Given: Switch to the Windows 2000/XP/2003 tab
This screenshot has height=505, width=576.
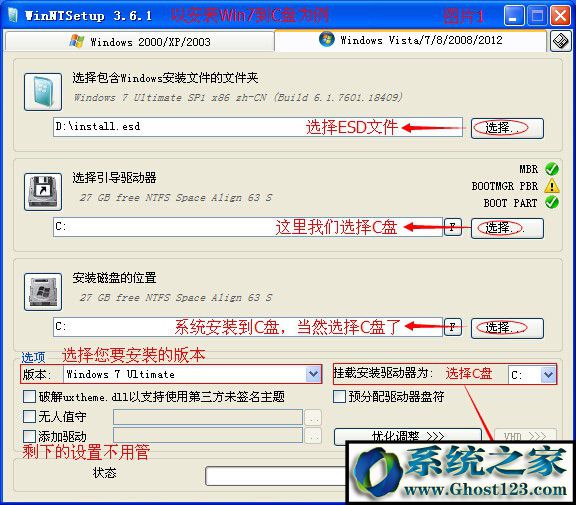Looking at the screenshot, I should pyautogui.click(x=140, y=42).
